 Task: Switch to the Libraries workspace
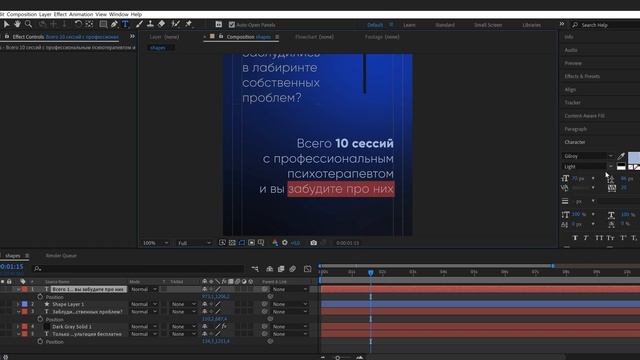point(531,25)
